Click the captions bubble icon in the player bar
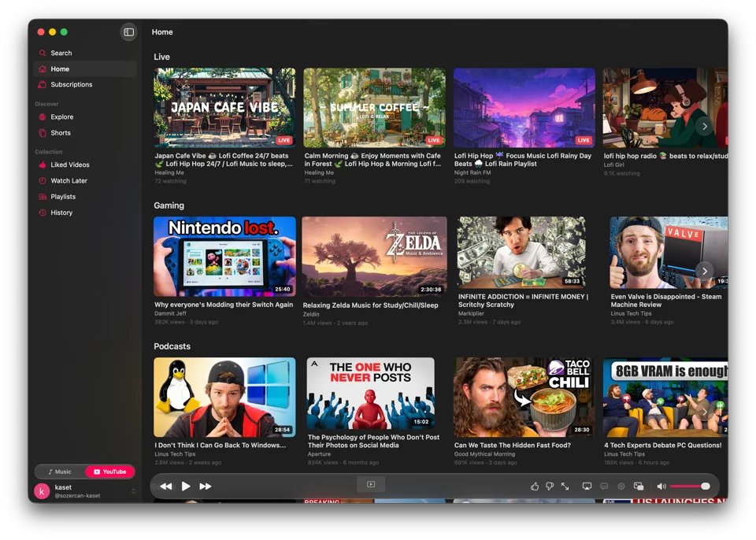Image resolution: width=756 pixels, height=540 pixels. click(604, 486)
